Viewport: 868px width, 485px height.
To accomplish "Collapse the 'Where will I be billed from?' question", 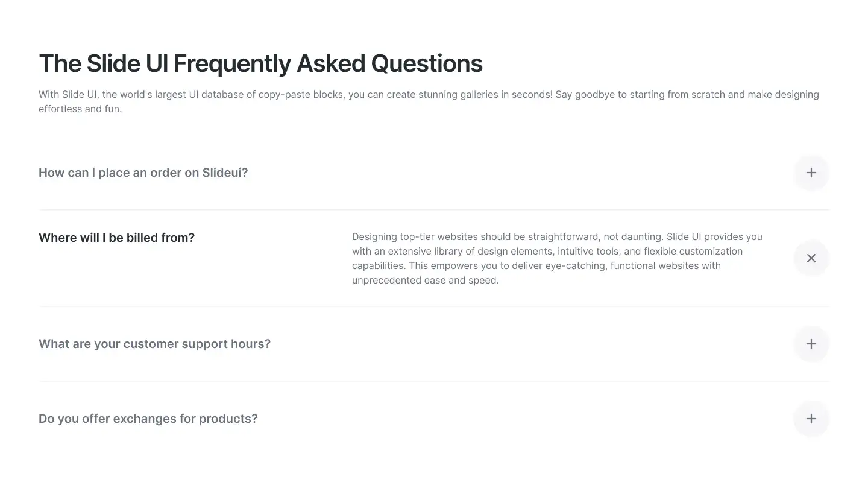I will click(117, 238).
